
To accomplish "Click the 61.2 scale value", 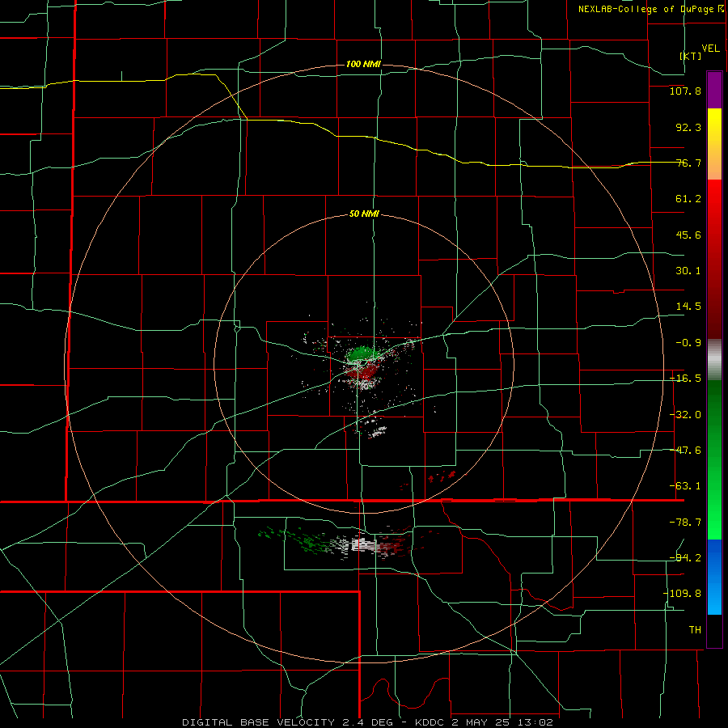I will (688, 199).
